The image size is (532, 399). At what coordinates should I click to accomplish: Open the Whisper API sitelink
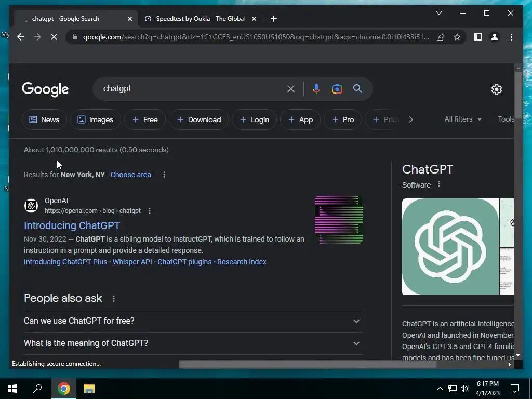pyautogui.click(x=132, y=262)
